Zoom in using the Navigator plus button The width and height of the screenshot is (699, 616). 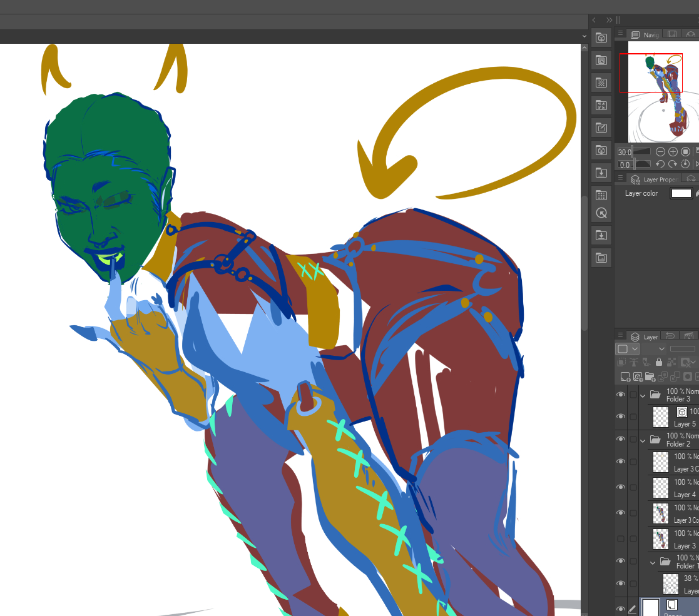click(673, 152)
